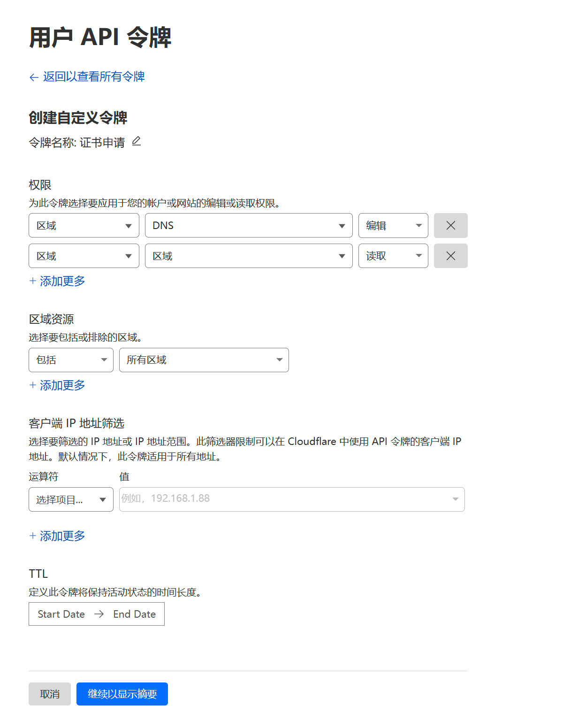563x728 pixels.
Task: Click the plus icon under 客户端 IP 地址筛选
Action: pos(32,536)
